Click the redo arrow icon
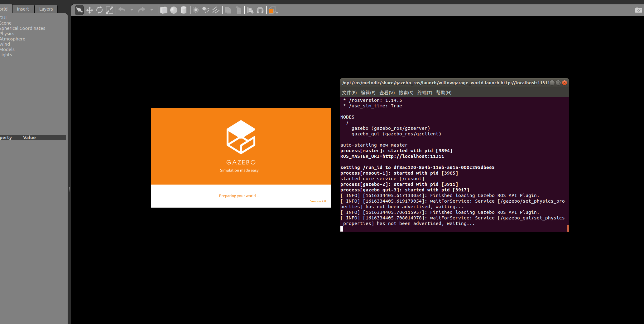Image resolution: width=644 pixels, height=324 pixels. click(142, 10)
